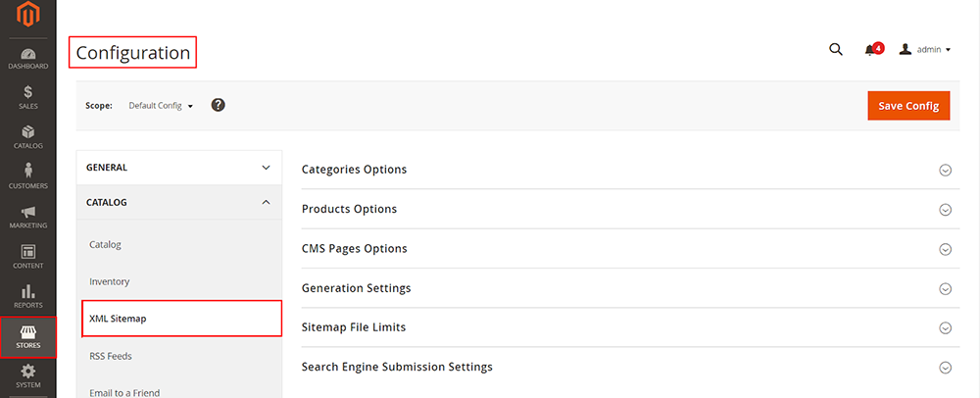Click the Configuration page title
This screenshot has width=980, height=398.
(x=133, y=53)
